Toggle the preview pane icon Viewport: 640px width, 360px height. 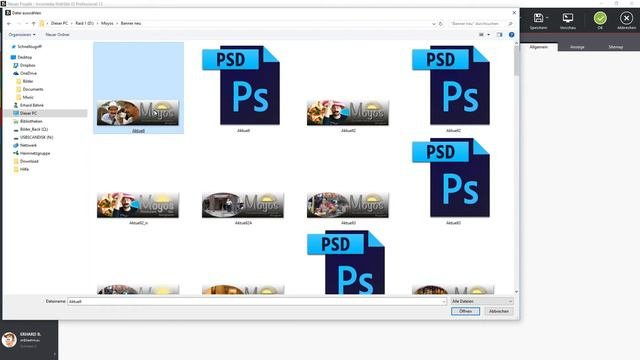pyautogui.click(x=500, y=35)
